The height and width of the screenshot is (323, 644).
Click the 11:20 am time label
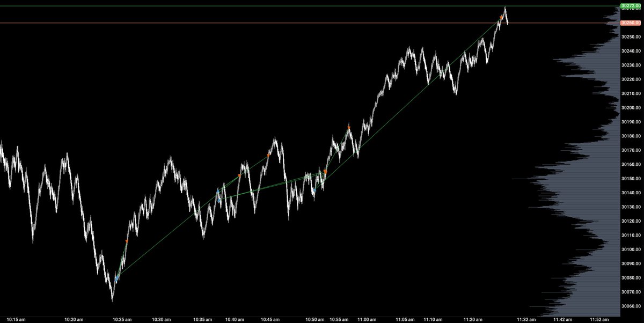click(x=472, y=319)
